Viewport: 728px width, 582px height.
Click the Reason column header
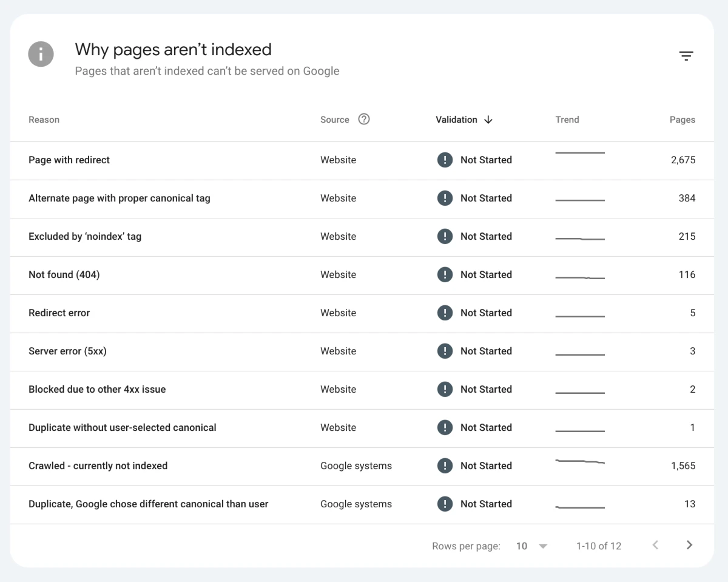coord(44,120)
